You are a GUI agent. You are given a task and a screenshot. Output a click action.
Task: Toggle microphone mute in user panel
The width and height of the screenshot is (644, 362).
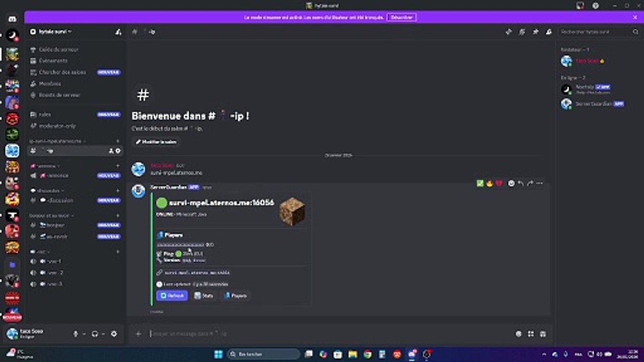coord(76,334)
